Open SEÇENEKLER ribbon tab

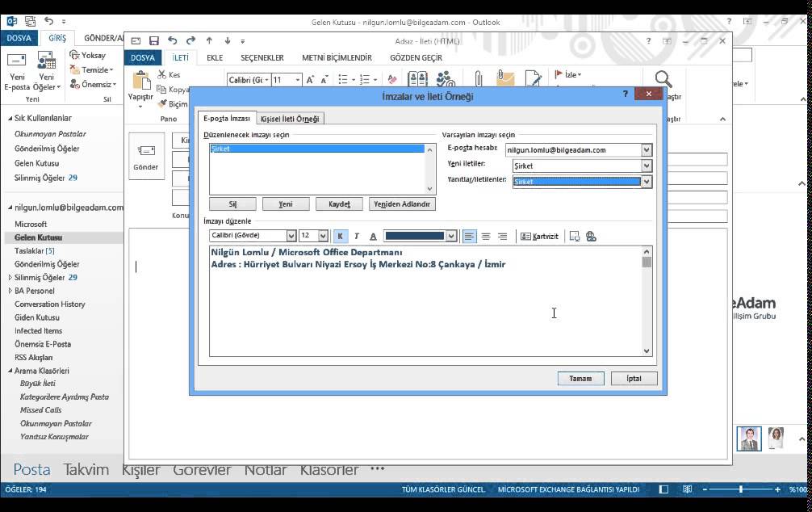(x=262, y=57)
